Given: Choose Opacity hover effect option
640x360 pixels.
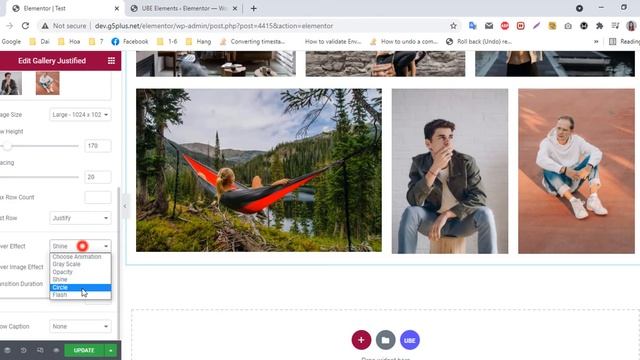Looking at the screenshot, I should [x=80, y=272].
